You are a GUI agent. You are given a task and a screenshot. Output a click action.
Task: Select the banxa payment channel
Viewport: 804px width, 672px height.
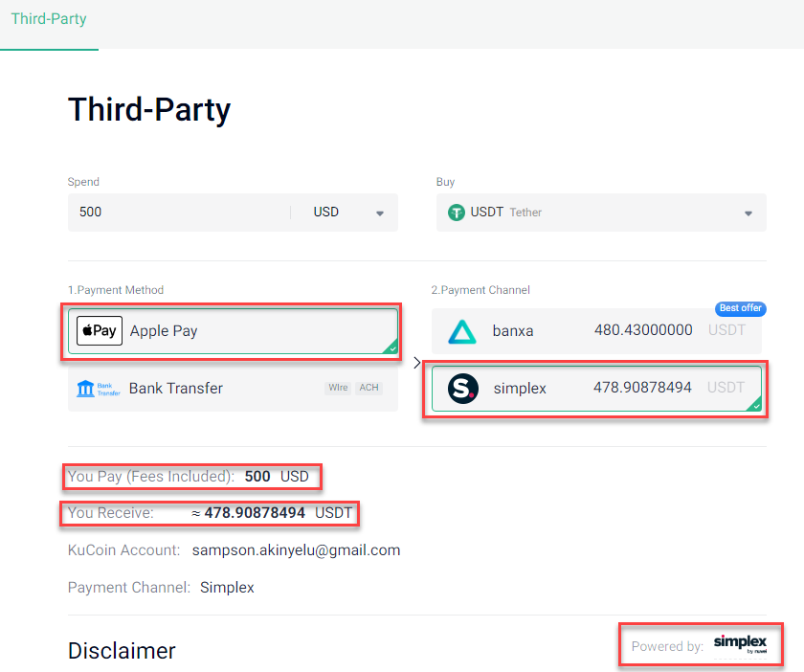(596, 331)
